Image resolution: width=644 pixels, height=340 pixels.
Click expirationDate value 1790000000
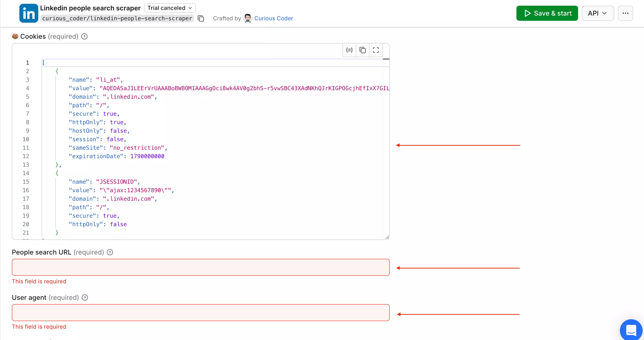(147, 156)
